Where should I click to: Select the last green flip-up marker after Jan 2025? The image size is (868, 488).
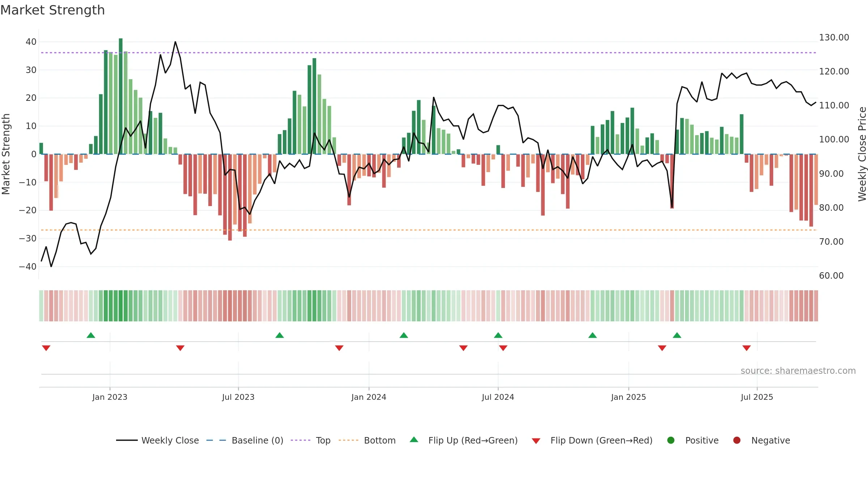(677, 335)
